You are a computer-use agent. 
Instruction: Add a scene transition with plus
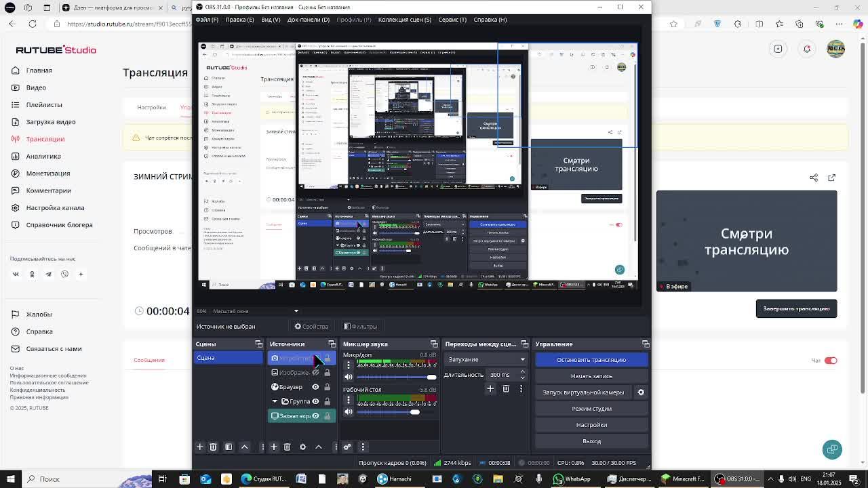point(490,388)
